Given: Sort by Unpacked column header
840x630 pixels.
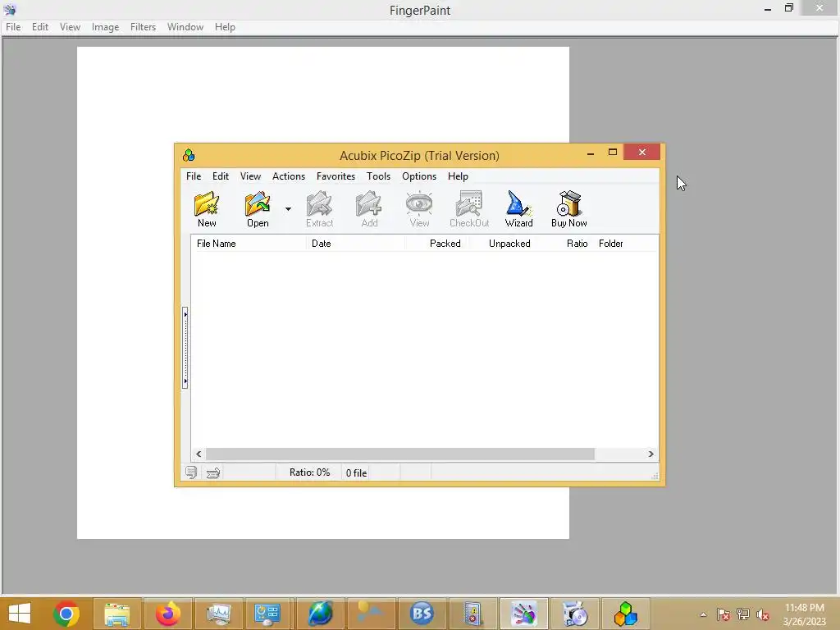Looking at the screenshot, I should [x=504, y=243].
